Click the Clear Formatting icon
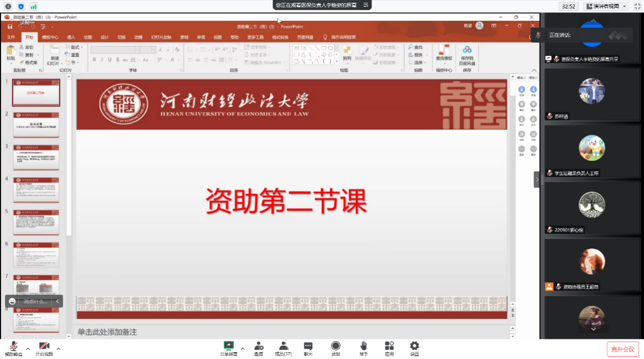This screenshot has width=644, height=359. tap(177, 50)
